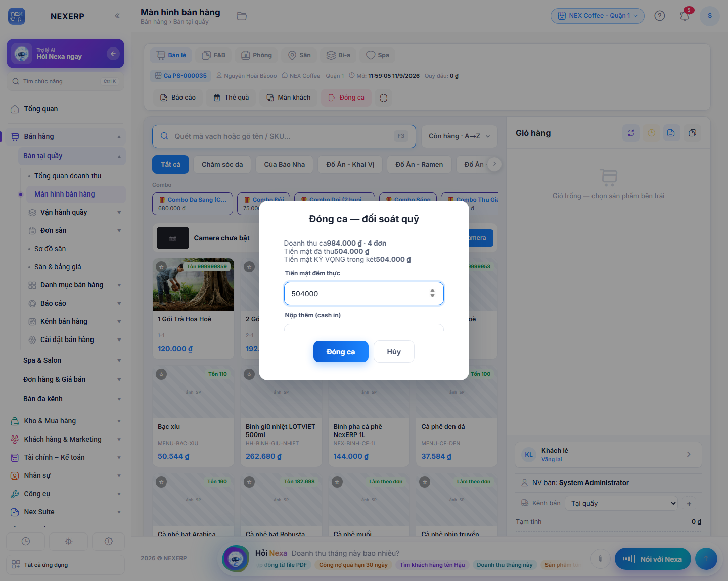Viewport: 728px width, 581px height.
Task: Open the NEX Coffee - Quận 1 branch dropdown
Action: click(598, 16)
